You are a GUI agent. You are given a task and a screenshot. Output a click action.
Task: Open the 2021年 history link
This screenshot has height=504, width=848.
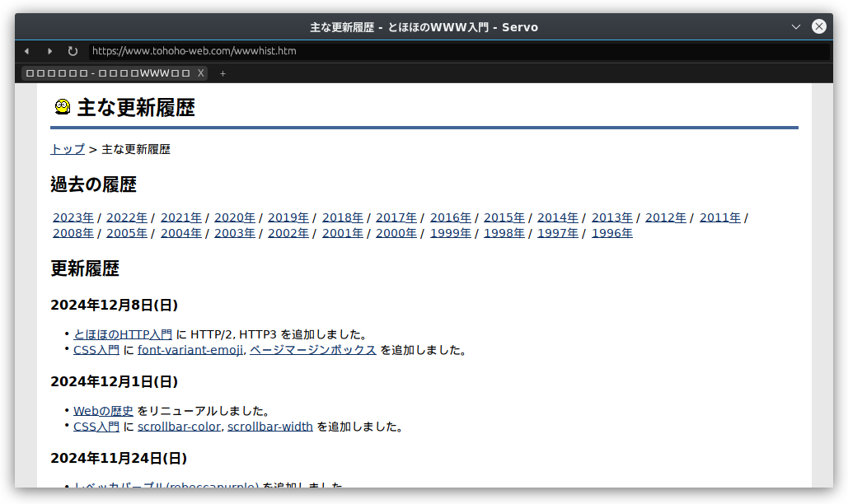[181, 217]
